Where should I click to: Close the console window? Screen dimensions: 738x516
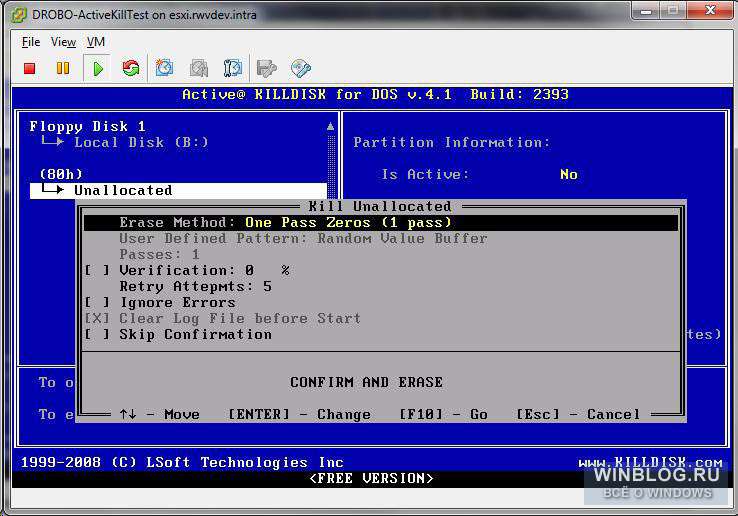(x=709, y=10)
